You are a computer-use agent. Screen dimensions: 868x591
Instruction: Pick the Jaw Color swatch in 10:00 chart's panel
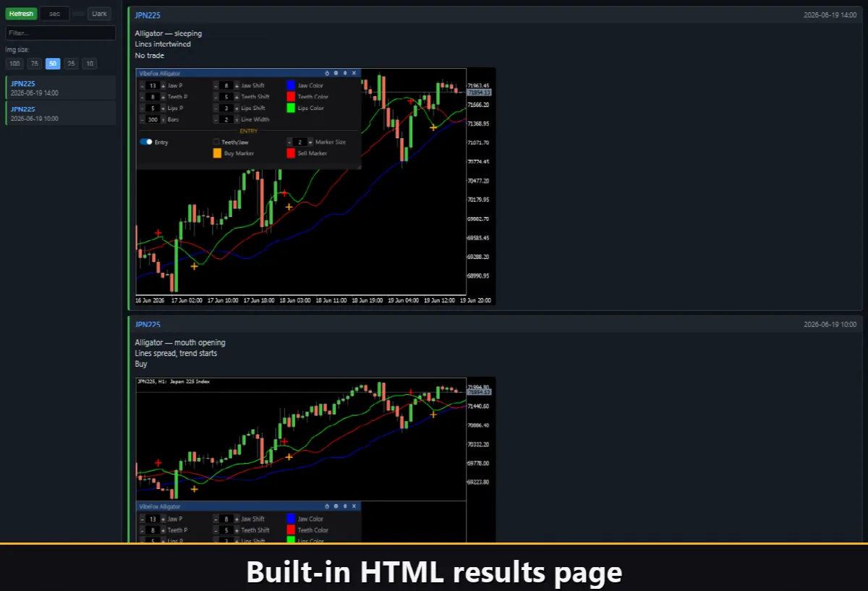click(291, 519)
